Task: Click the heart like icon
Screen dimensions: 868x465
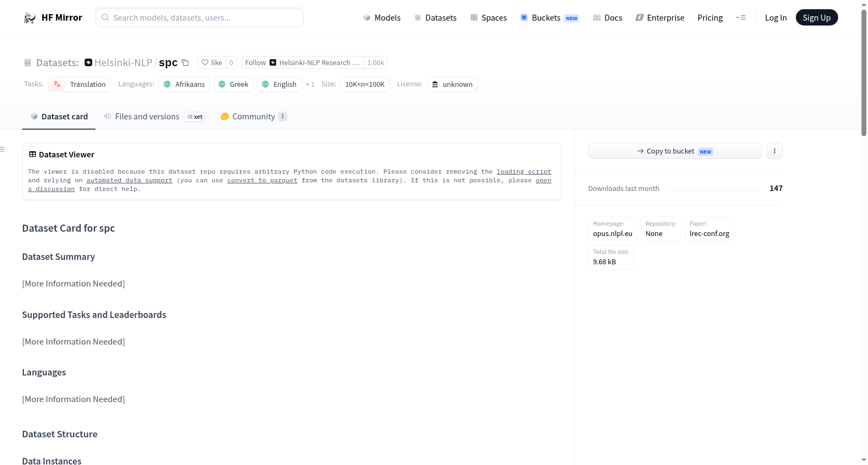Action: click(205, 62)
